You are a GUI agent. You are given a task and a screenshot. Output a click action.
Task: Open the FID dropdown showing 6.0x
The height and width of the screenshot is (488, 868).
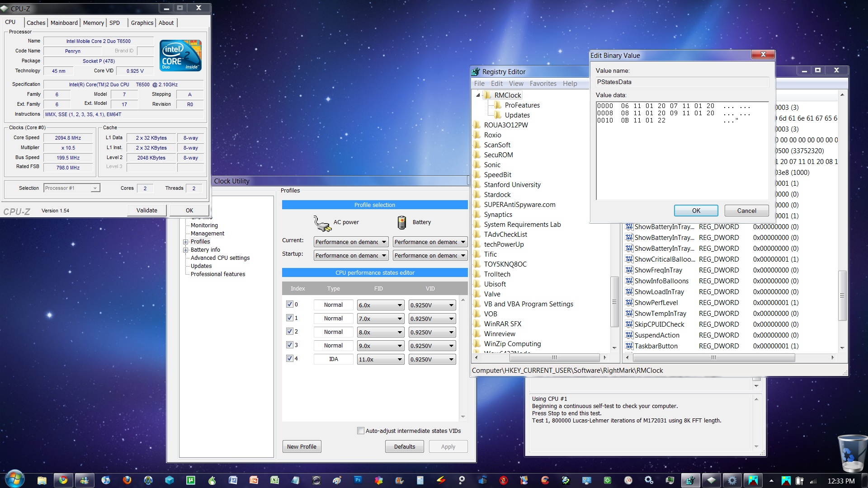(380, 305)
